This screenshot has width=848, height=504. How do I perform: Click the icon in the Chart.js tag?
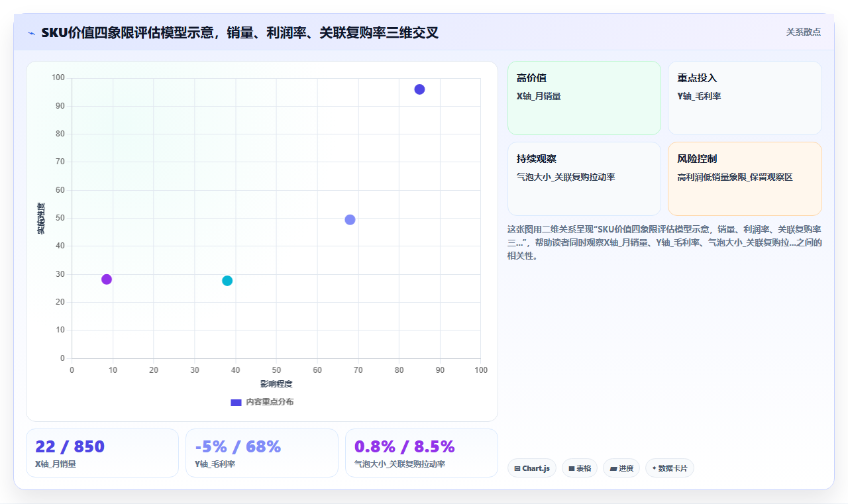(x=517, y=468)
